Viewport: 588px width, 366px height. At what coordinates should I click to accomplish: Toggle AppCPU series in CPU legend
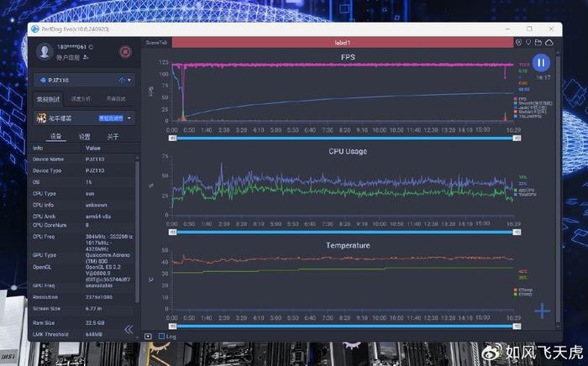point(525,191)
